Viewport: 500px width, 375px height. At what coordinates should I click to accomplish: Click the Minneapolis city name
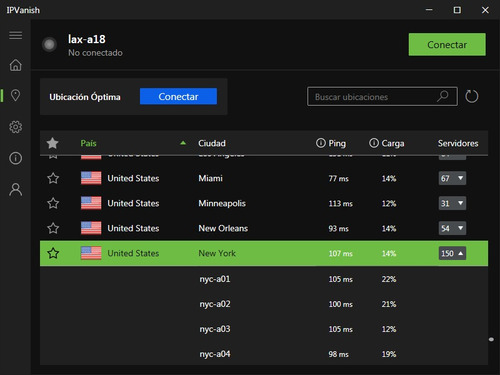[x=222, y=203]
